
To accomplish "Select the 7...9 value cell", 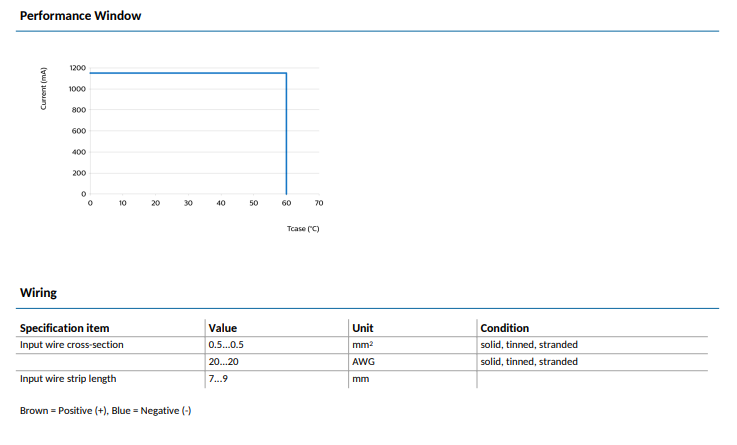I will coord(218,379).
